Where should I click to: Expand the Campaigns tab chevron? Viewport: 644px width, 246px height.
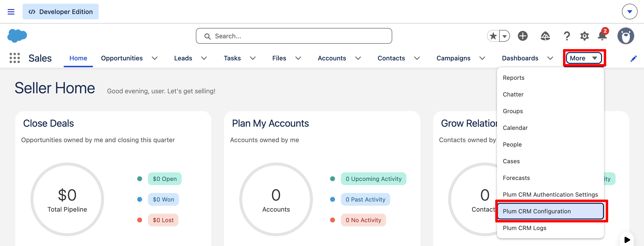pyautogui.click(x=482, y=58)
